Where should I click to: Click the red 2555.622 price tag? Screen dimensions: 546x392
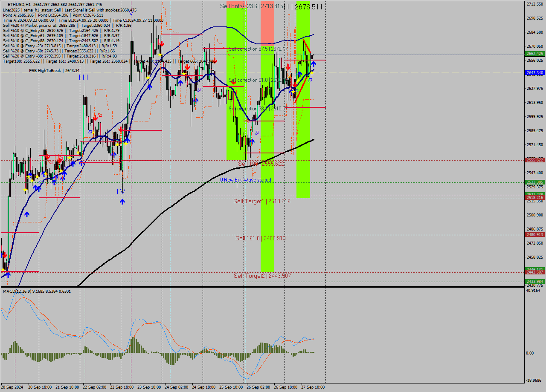pyautogui.click(x=534, y=160)
